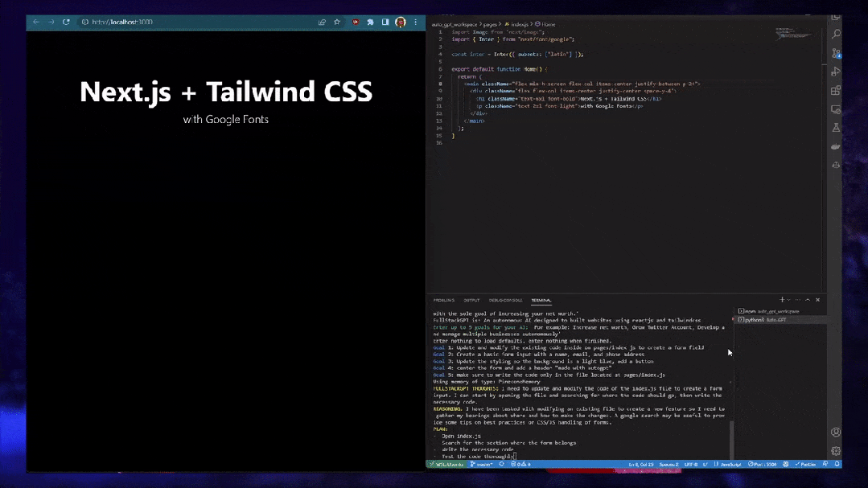Synchronize changes from the status bar
Screen dimensions: 868x488
click(x=501, y=464)
